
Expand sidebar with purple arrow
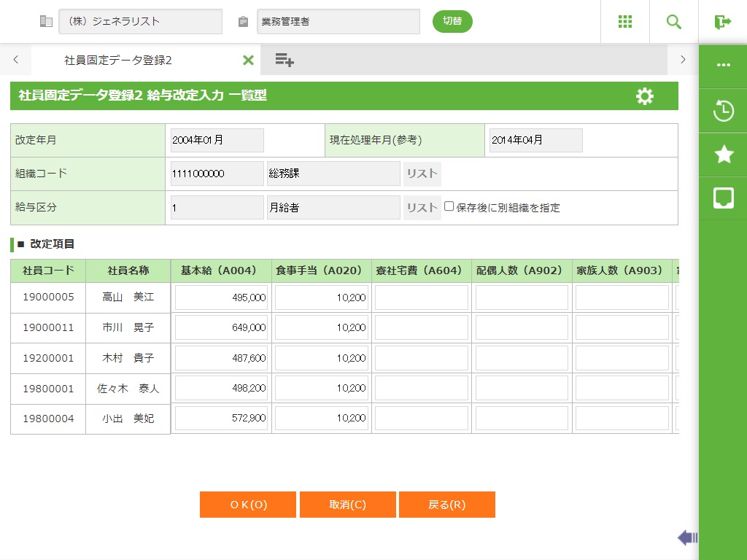pyautogui.click(x=687, y=538)
